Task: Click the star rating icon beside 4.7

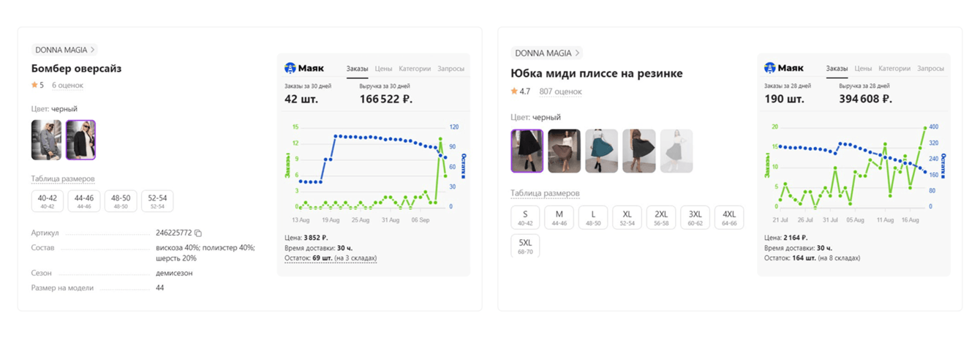Action: tap(514, 91)
